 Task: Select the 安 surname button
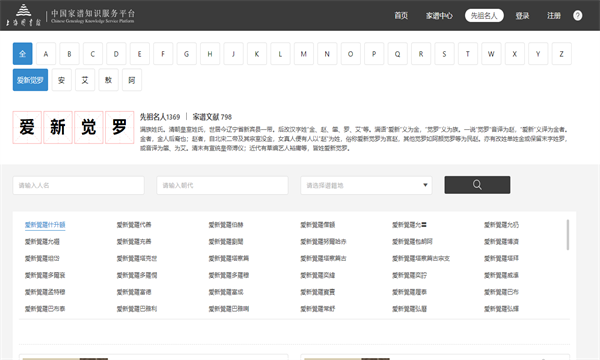click(x=62, y=80)
